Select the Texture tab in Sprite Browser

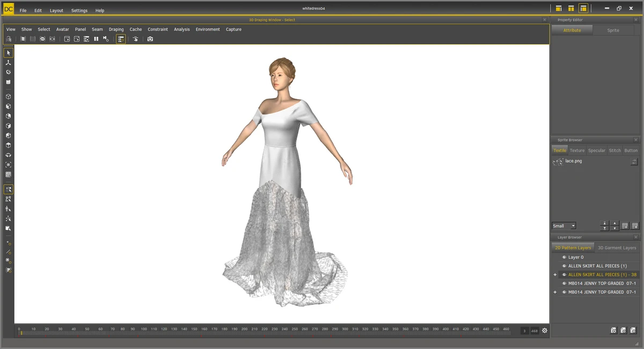577,151
